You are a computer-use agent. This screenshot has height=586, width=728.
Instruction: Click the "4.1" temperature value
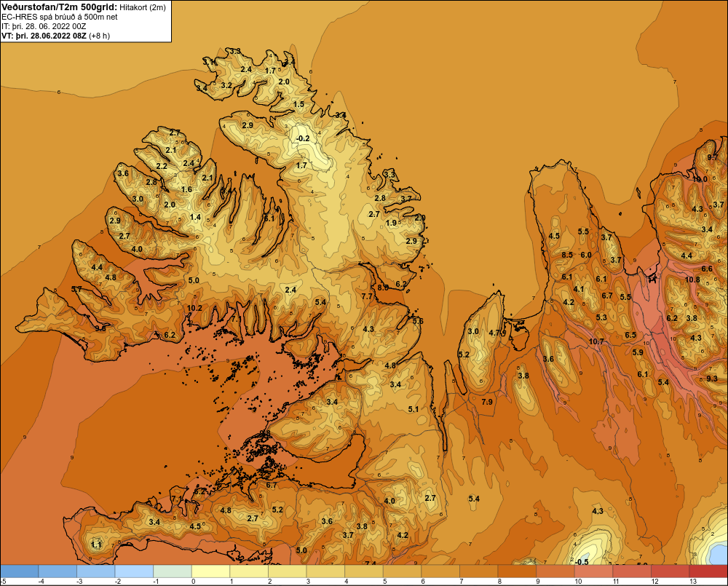[579, 289]
